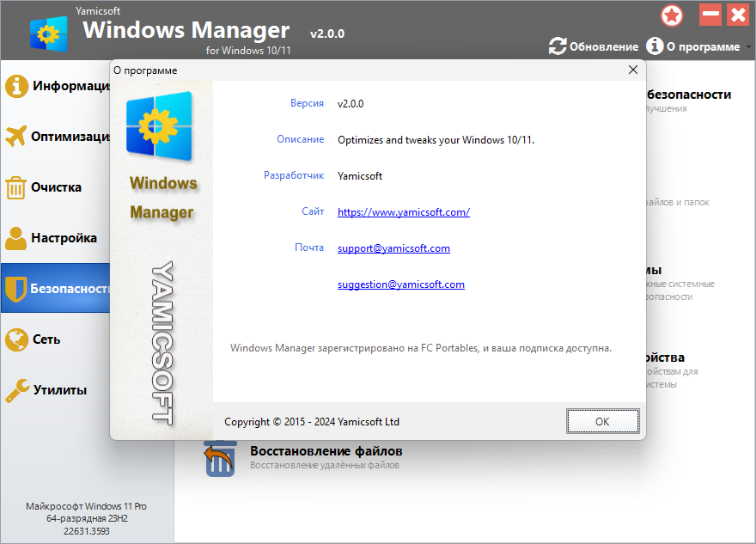This screenshot has height=544, width=756.
Task: Click the Copyright 2015 - 2024 text
Action: (312, 422)
